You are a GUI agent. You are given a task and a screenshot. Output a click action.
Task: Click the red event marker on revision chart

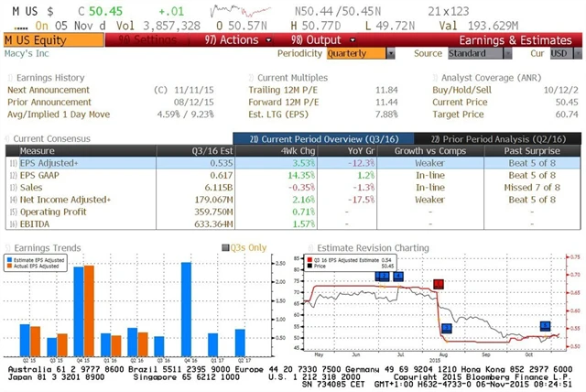[439, 285]
